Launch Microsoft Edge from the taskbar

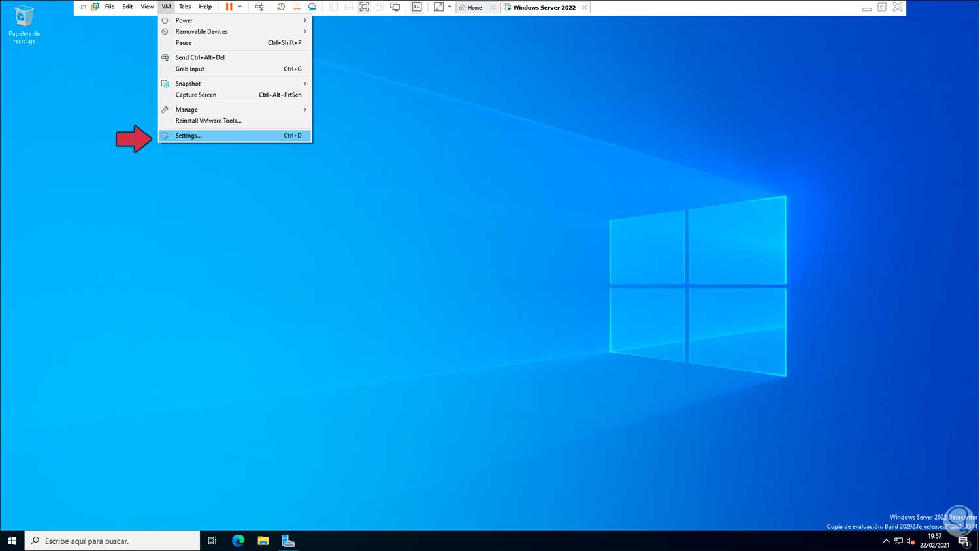point(238,541)
